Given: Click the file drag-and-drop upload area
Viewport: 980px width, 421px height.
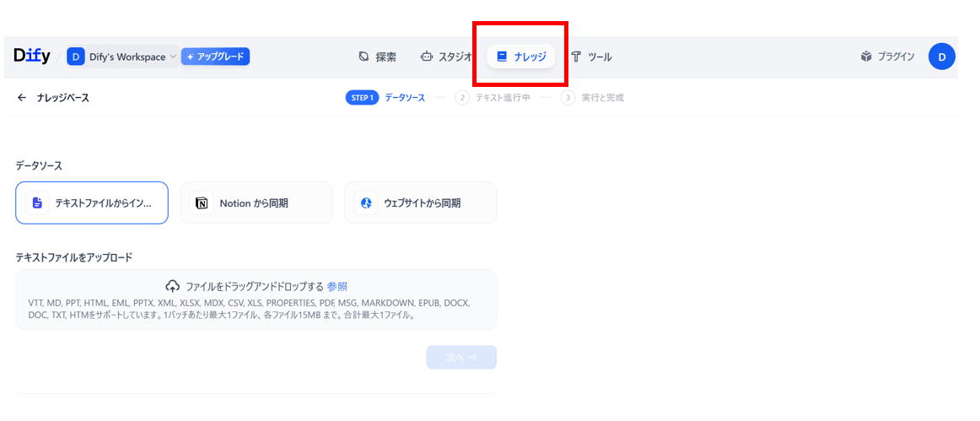Looking at the screenshot, I should tap(256, 300).
